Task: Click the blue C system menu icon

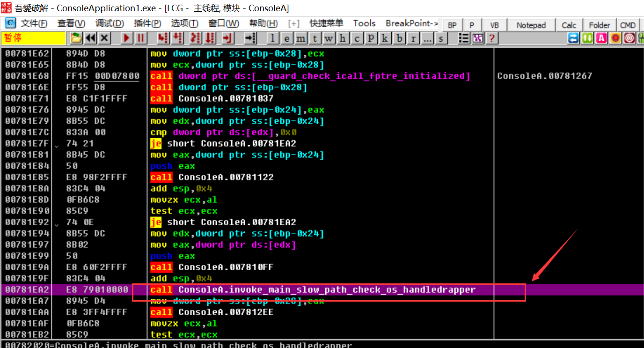Action: pyautogui.click(x=10, y=23)
